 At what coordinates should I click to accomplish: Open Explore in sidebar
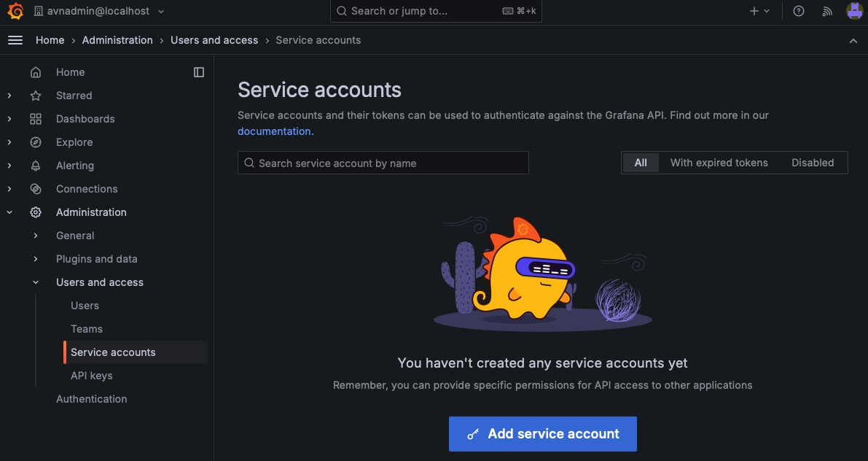pyautogui.click(x=74, y=142)
